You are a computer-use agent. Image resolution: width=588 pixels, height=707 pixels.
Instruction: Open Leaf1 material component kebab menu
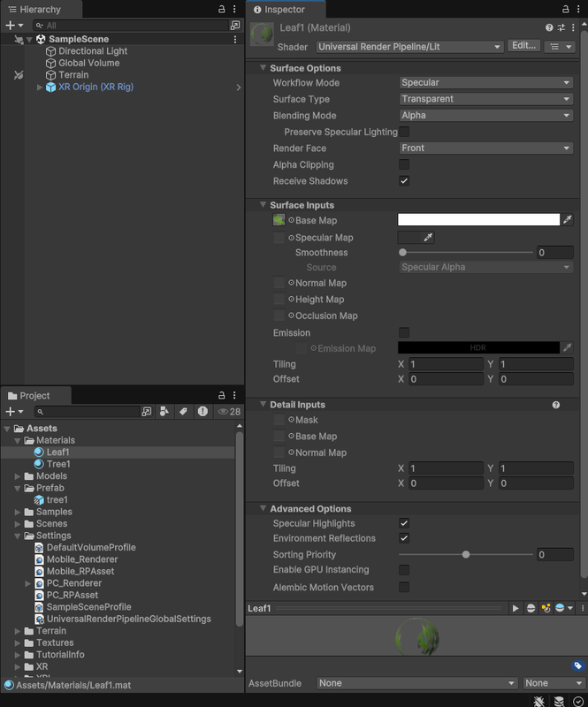[573, 28]
